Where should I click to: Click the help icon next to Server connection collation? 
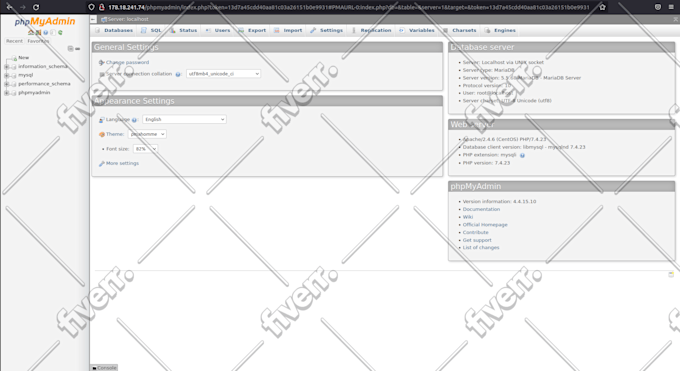tap(178, 74)
